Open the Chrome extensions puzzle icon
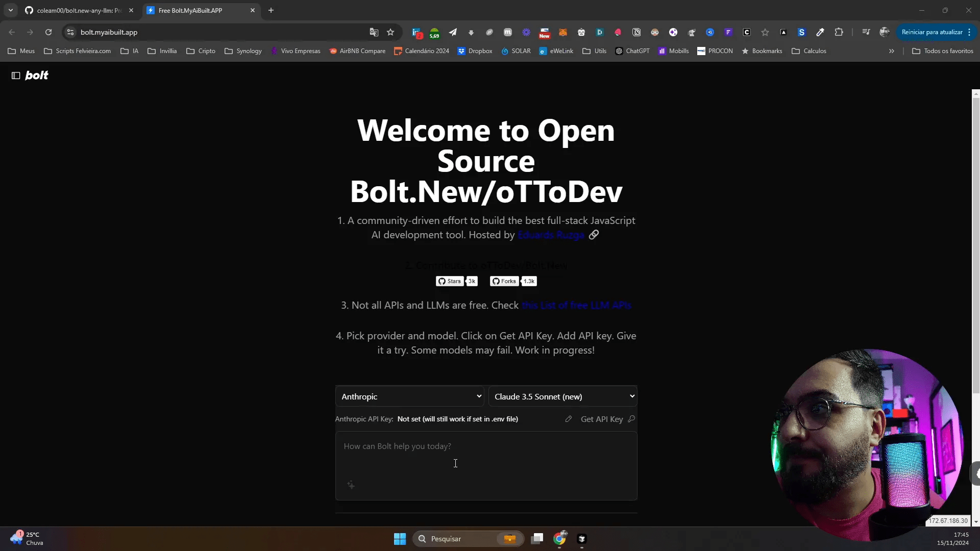Viewport: 980px width, 551px height. coord(839,32)
